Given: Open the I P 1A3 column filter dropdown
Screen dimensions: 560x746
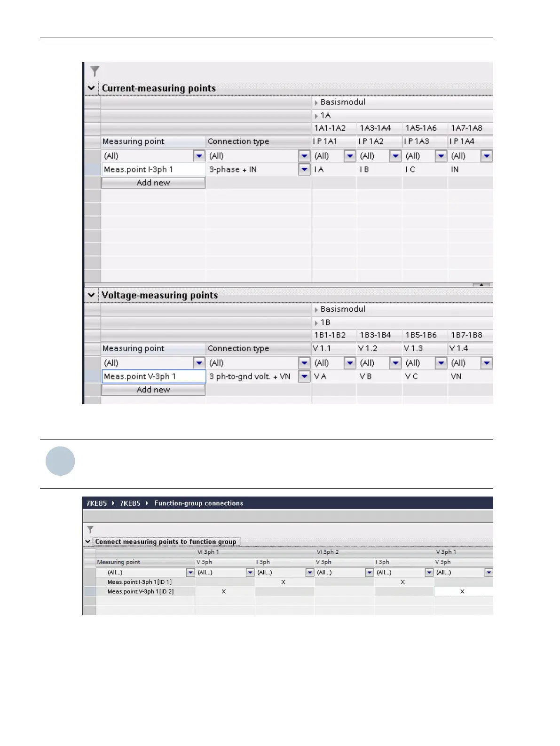Looking at the screenshot, I should [441, 156].
